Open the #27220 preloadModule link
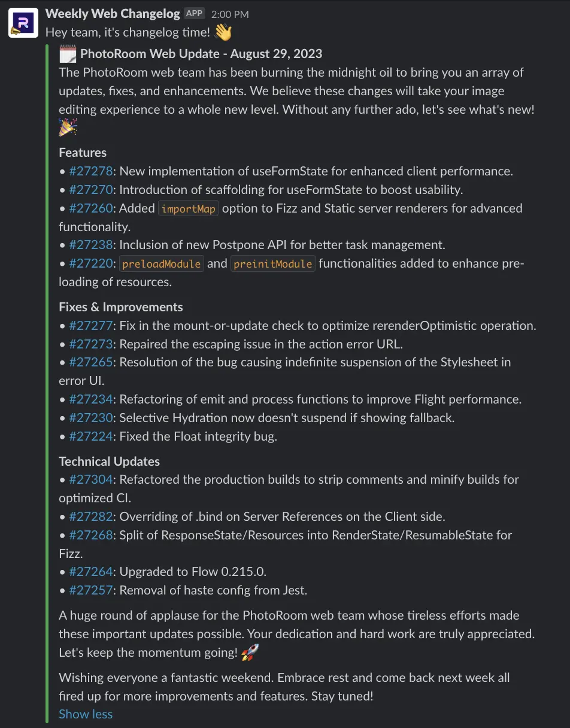Viewport: 570px width, 728px height. 91,263
